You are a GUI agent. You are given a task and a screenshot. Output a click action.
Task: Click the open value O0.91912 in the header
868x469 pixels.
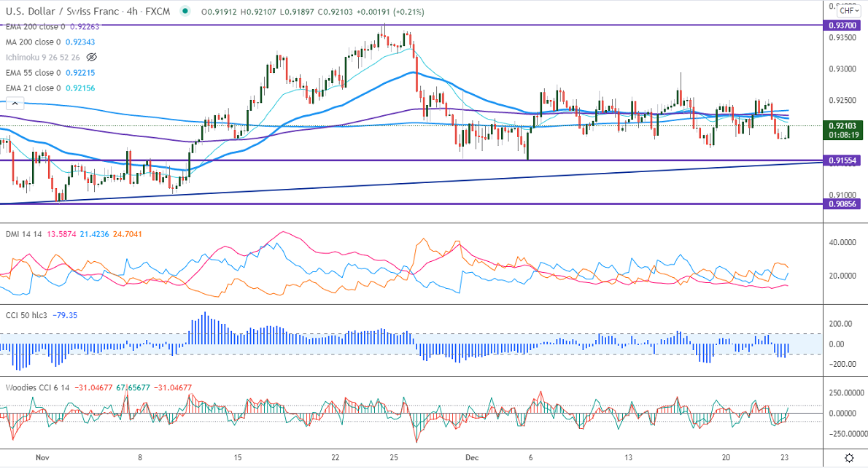[x=220, y=12]
